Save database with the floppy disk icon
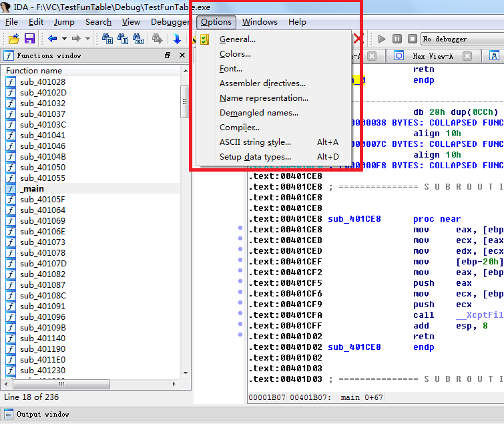Image resolution: width=504 pixels, height=424 pixels. tap(29, 39)
